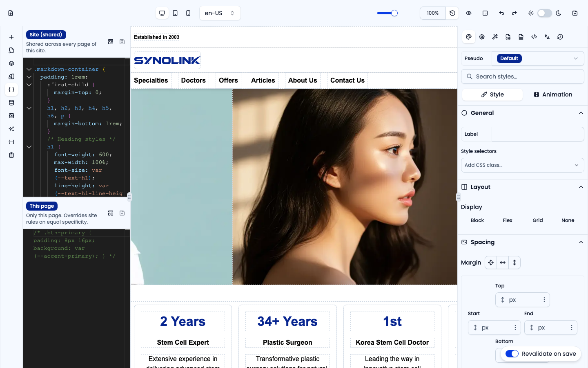
Task: Open the clipboard sidebar icon
Action: coord(11,155)
